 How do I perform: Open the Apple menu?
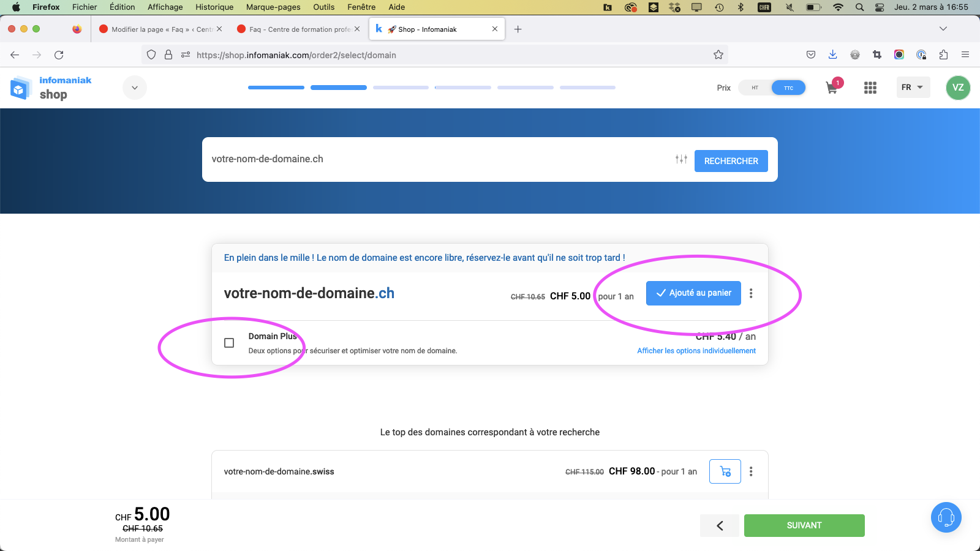tap(17, 7)
